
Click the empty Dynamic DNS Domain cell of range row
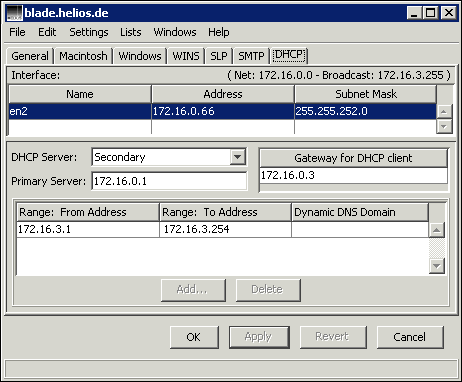360,229
